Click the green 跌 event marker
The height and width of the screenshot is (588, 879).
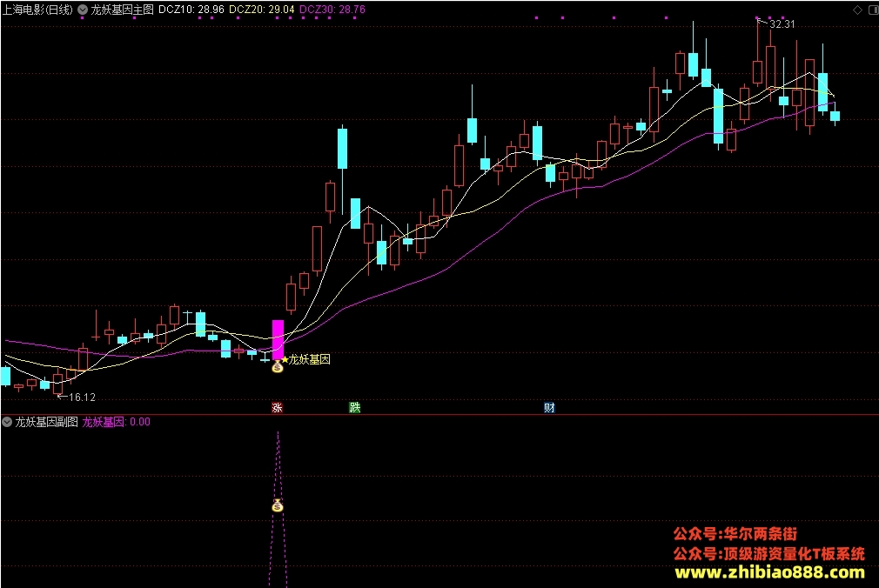click(x=354, y=407)
